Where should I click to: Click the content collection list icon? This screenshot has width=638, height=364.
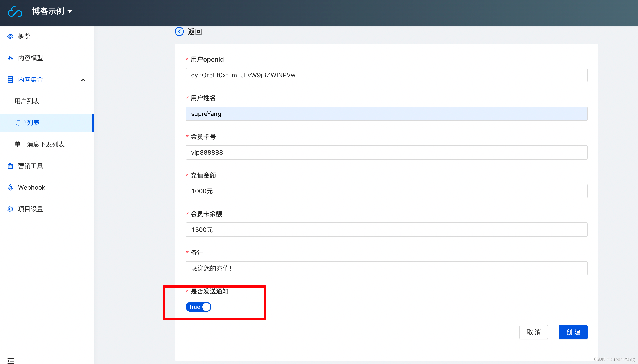10,80
